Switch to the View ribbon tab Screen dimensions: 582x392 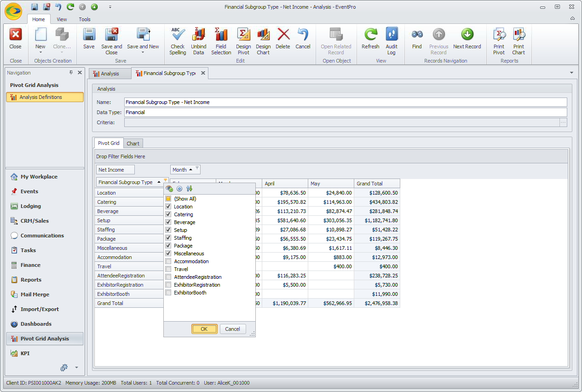[x=62, y=19]
